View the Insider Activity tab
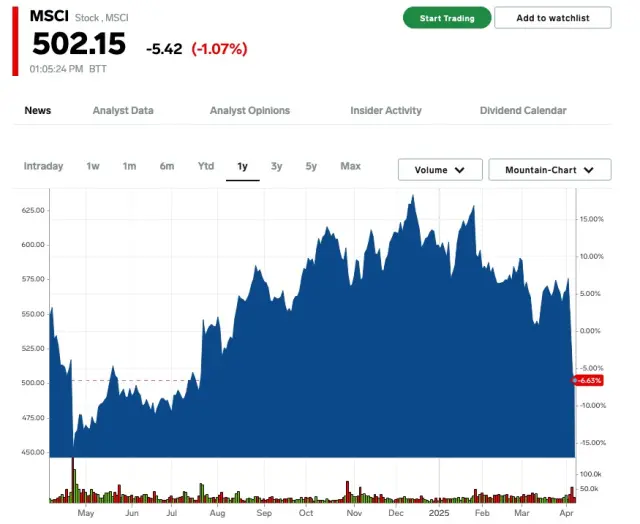The image size is (640, 524). tap(386, 111)
